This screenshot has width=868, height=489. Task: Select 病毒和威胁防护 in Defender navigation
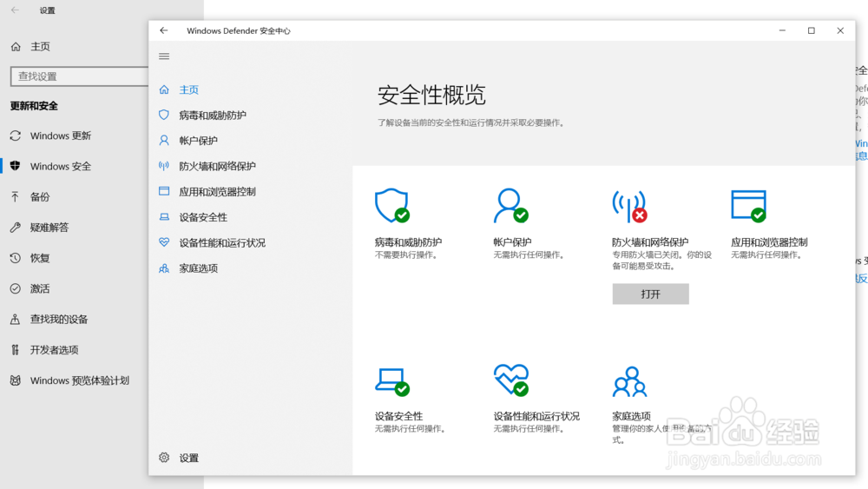pyautogui.click(x=213, y=116)
